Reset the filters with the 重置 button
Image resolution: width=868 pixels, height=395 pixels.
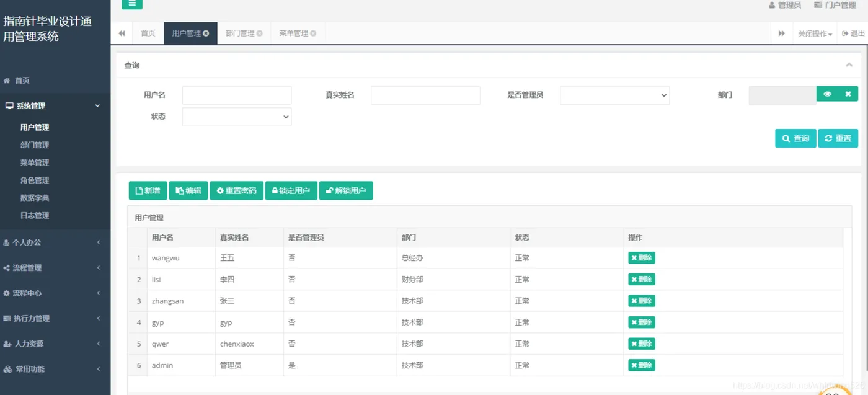838,138
